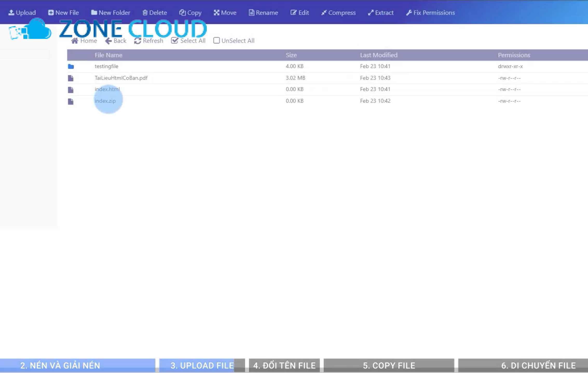Click the Compress toolbar button
The width and height of the screenshot is (588, 373).
click(339, 12)
